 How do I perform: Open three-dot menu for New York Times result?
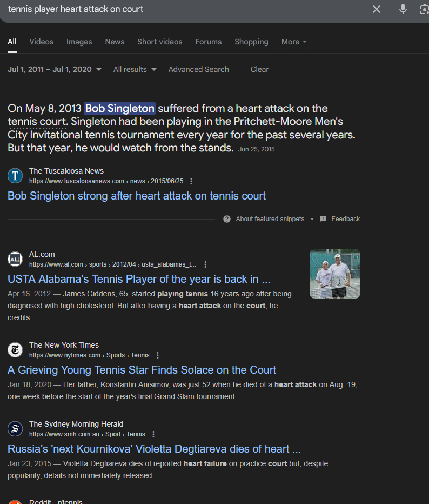point(158,355)
